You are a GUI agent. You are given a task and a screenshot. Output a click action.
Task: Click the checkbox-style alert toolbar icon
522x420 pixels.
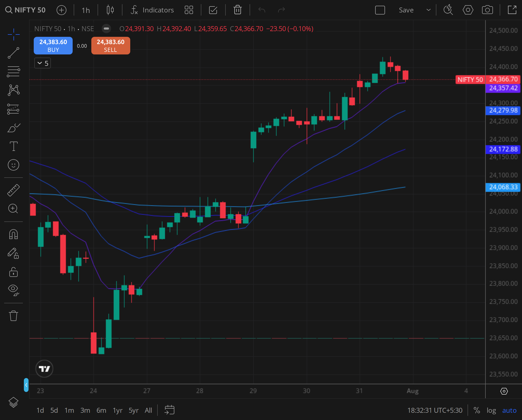click(x=213, y=10)
